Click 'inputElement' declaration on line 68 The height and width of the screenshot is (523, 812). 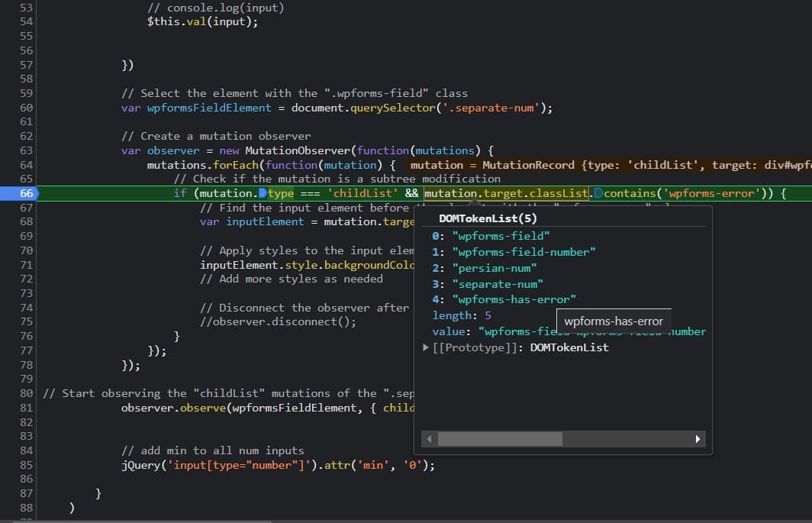click(x=265, y=222)
